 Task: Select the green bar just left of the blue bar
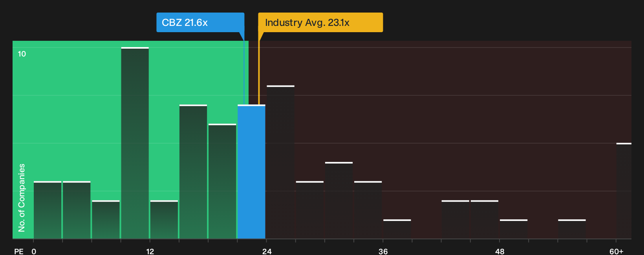click(x=222, y=181)
